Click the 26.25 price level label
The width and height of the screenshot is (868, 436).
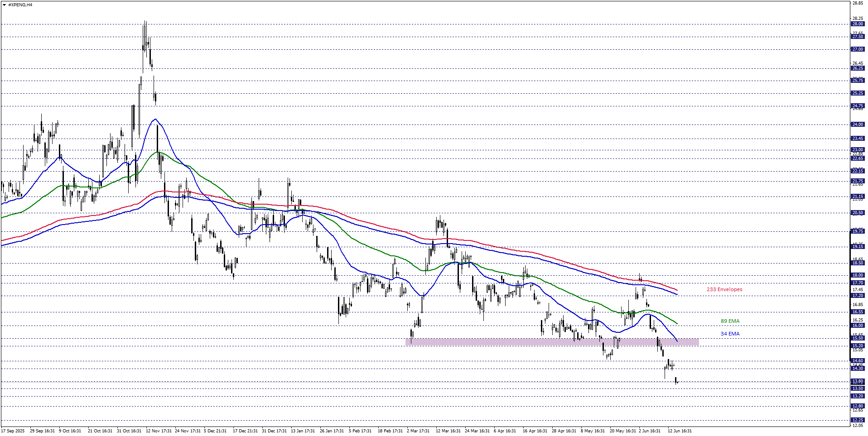(x=858, y=68)
